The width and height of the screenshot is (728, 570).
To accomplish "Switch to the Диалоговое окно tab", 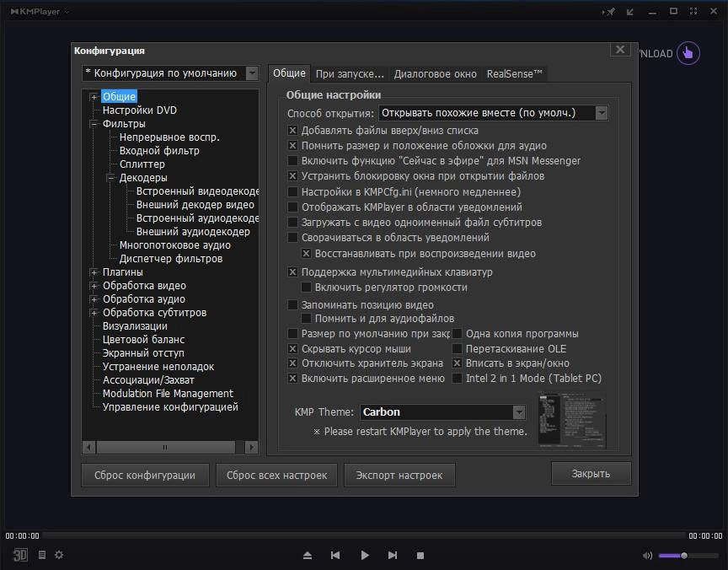I will click(435, 74).
